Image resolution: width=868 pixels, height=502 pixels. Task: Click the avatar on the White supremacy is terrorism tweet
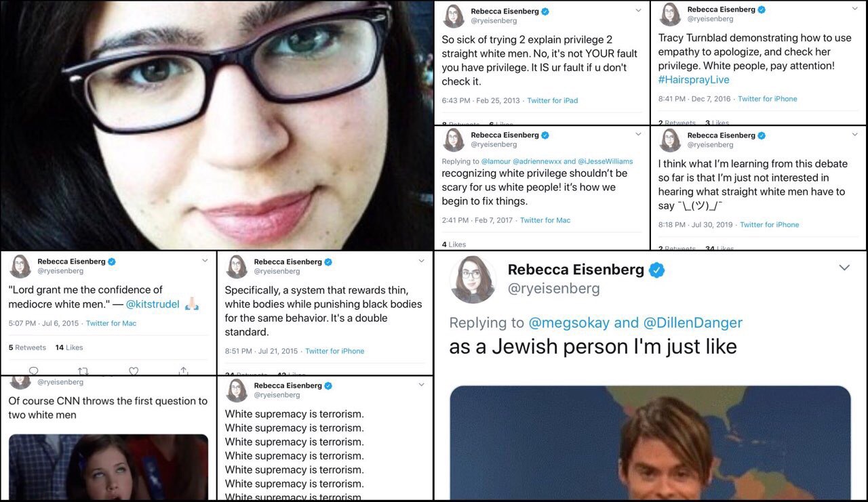click(237, 390)
